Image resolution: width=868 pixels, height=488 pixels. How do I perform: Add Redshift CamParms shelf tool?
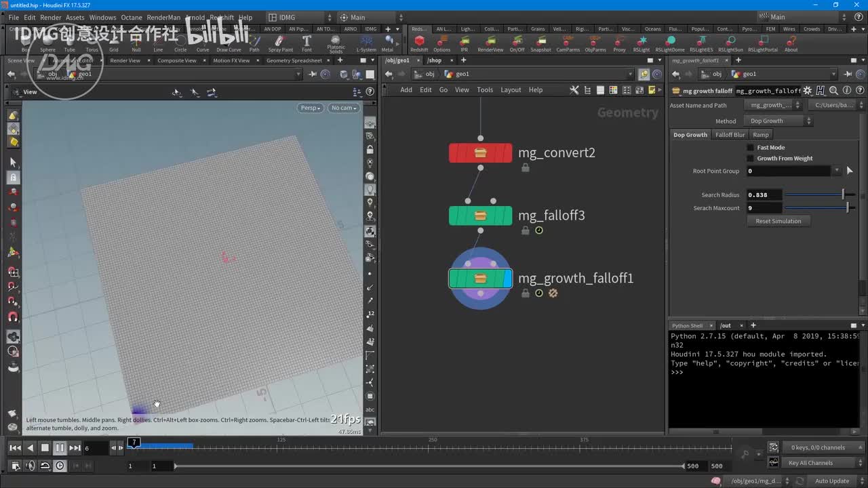pos(568,43)
